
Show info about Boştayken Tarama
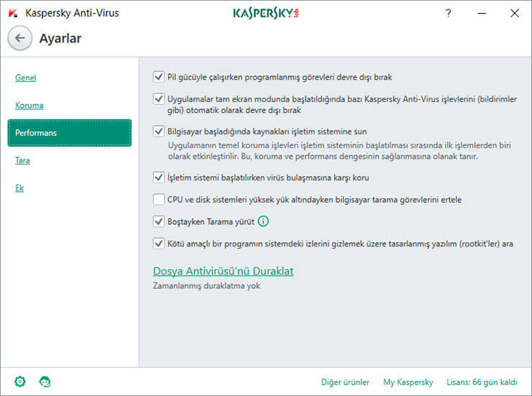(263, 221)
